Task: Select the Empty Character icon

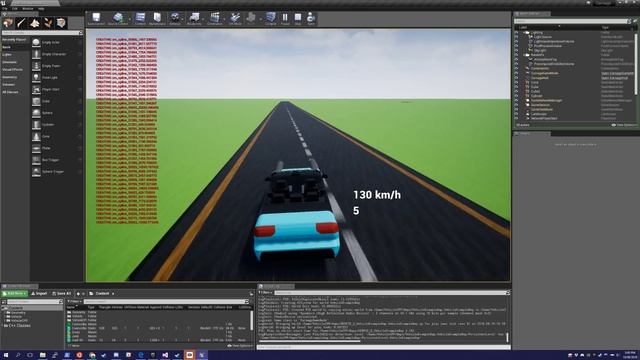Action: click(x=36, y=54)
